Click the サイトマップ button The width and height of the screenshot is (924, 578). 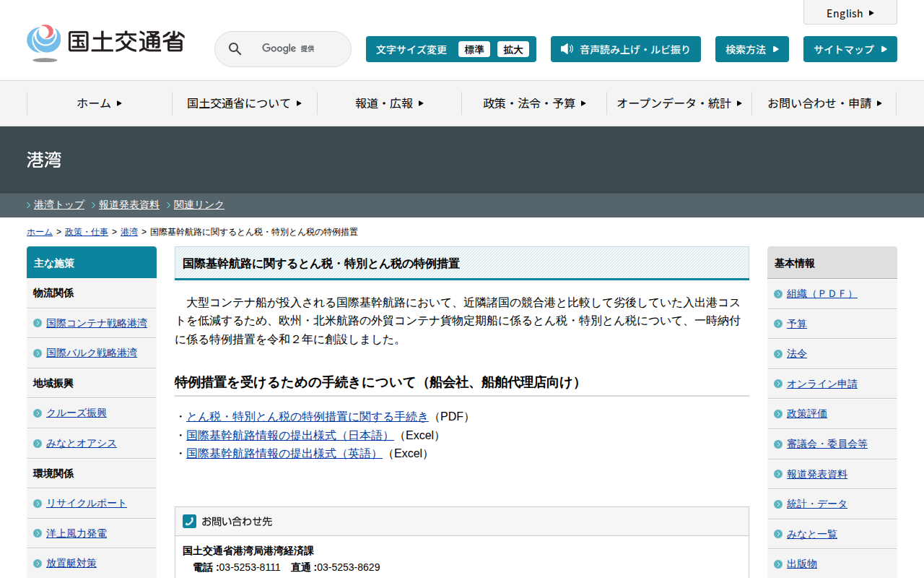pos(850,49)
